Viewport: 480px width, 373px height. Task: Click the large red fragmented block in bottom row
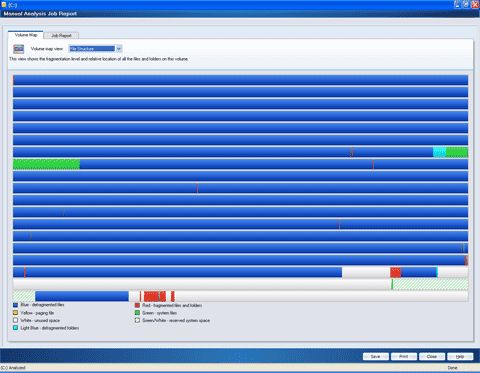[155, 296]
